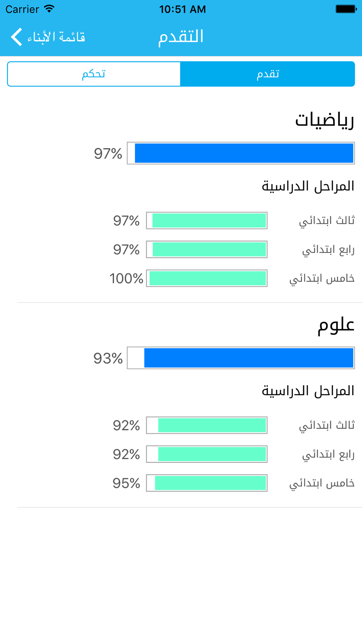Click the التقدم page title
The height and width of the screenshot is (644, 362).
pos(181,37)
